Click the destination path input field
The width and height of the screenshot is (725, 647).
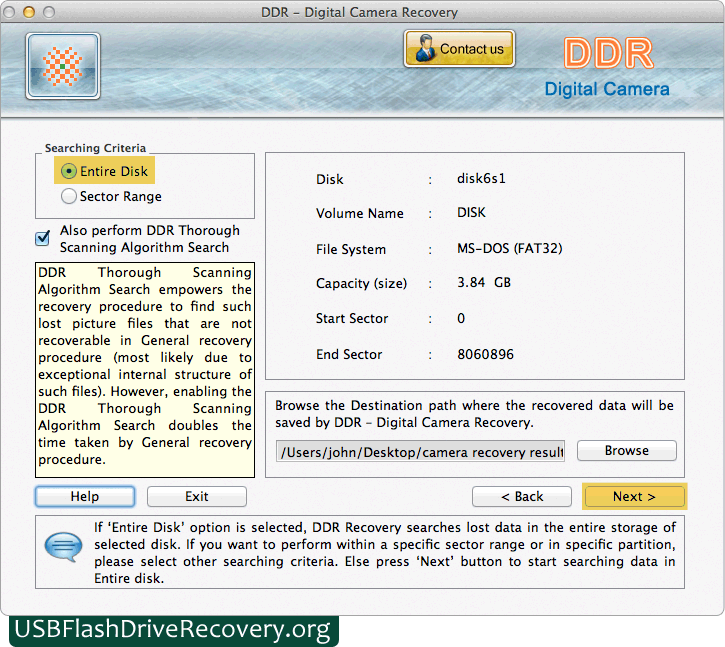click(420, 451)
